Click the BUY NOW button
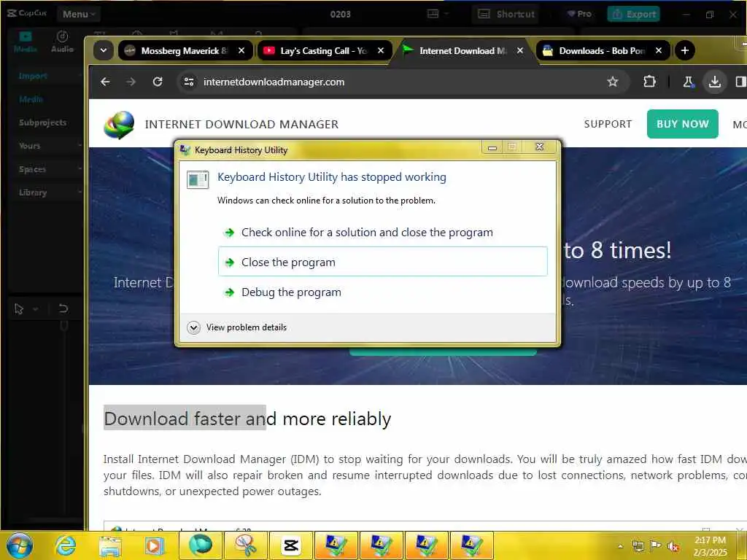The width and height of the screenshot is (747, 560). pos(682,124)
